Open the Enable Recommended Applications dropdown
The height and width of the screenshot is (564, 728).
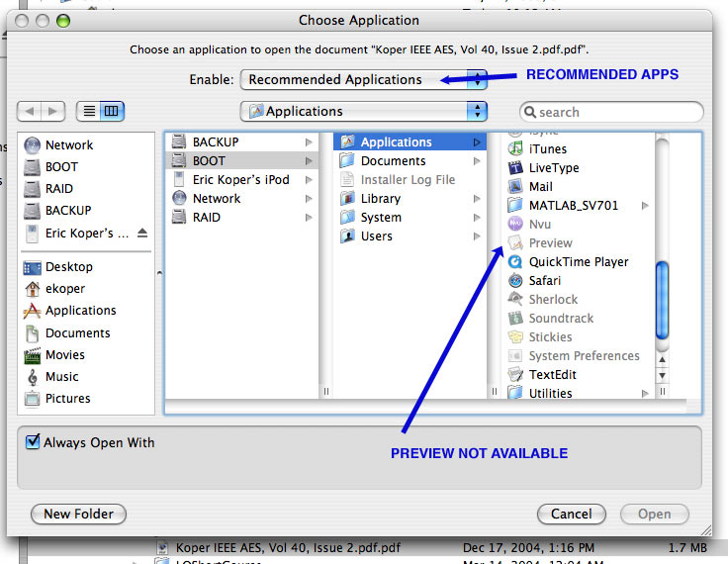coord(364,79)
